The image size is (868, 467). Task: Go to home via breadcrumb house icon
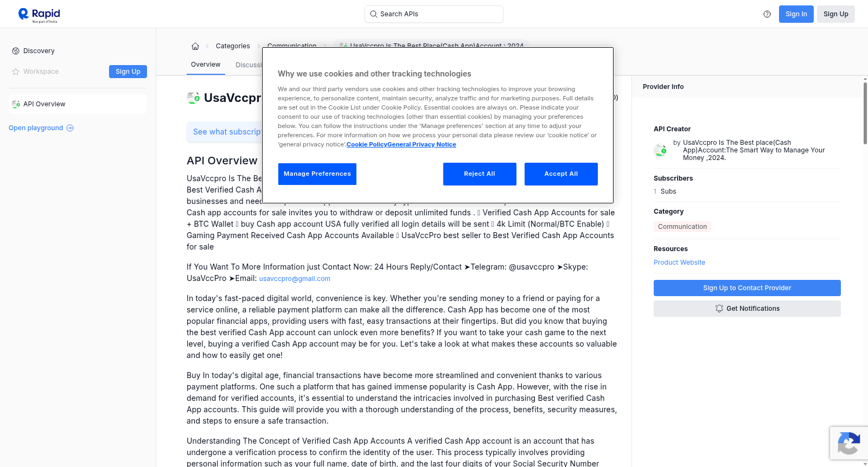(x=195, y=46)
